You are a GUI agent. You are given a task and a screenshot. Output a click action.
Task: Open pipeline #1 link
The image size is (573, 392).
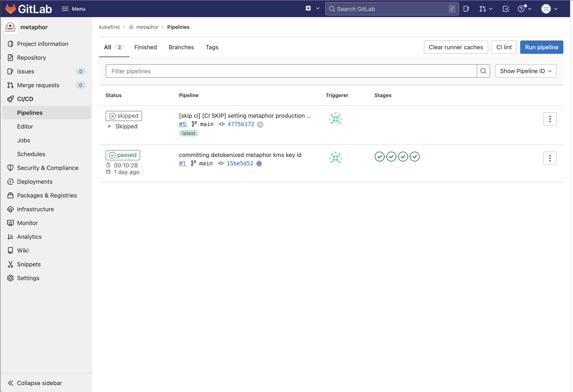pyautogui.click(x=183, y=163)
